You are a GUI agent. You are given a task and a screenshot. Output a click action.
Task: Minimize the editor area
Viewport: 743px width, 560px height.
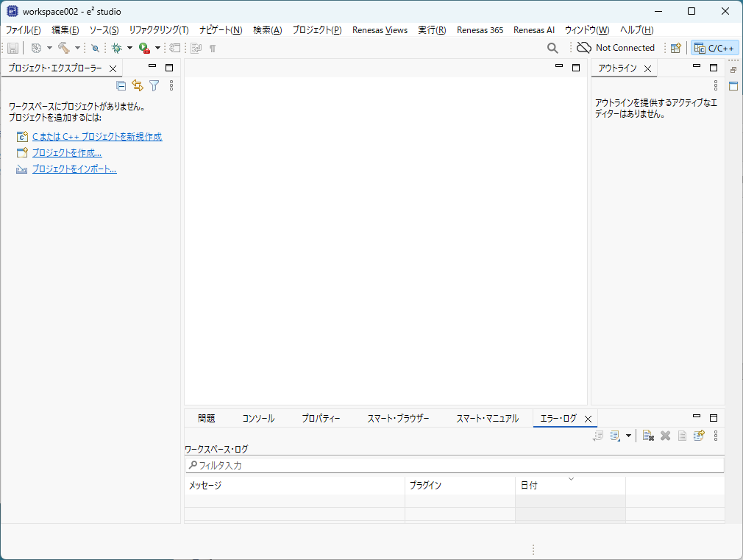point(559,66)
